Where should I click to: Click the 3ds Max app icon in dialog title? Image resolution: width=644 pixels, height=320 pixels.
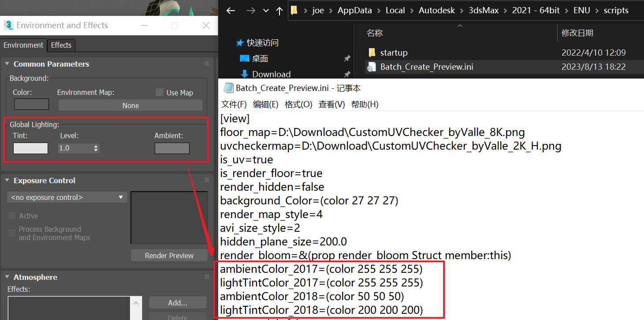[x=8, y=25]
